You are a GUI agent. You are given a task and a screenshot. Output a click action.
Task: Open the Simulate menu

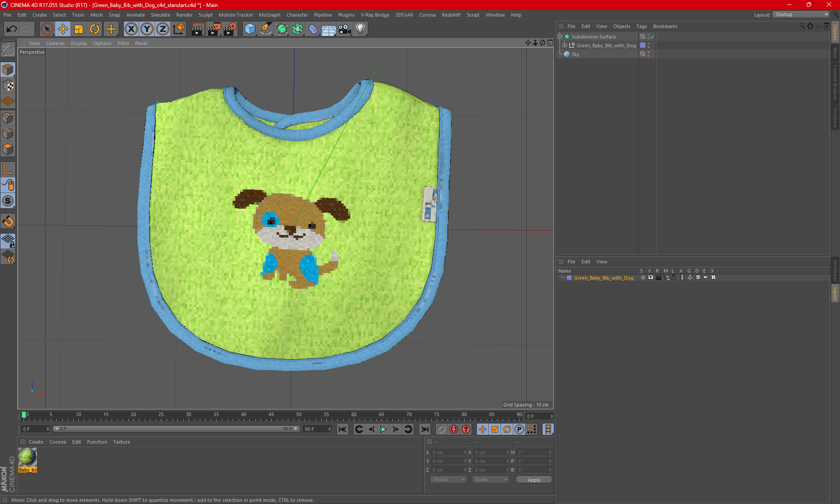(160, 15)
